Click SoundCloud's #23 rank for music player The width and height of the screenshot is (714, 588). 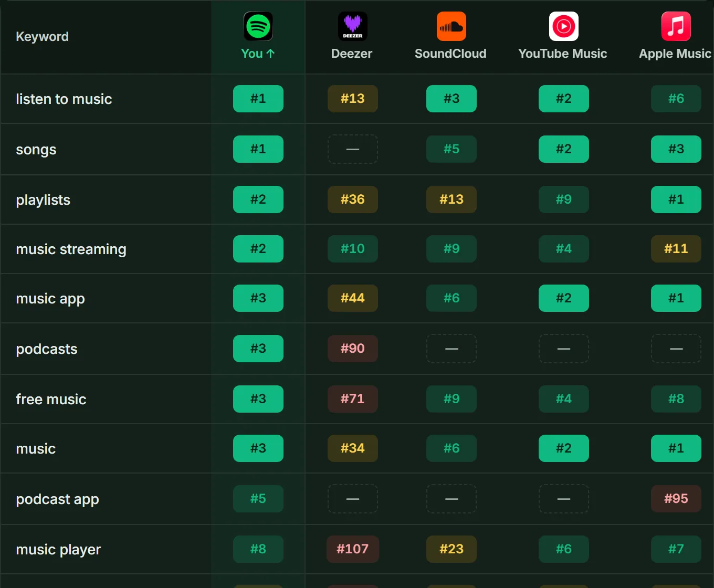pyautogui.click(x=451, y=549)
